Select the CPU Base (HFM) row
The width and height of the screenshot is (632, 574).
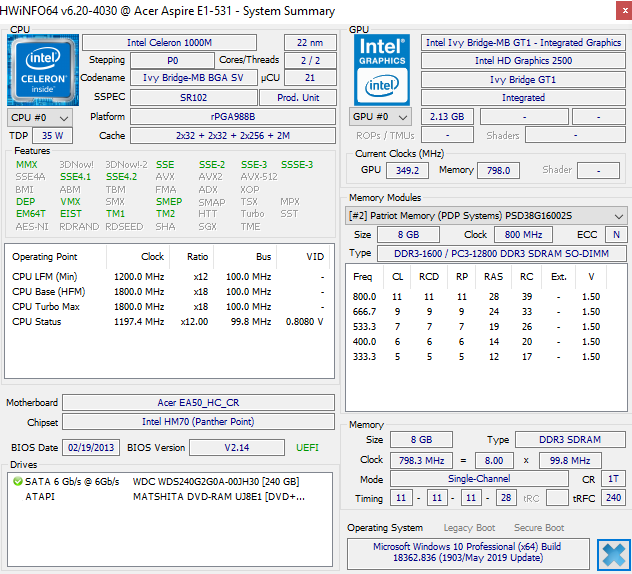[x=168, y=291]
